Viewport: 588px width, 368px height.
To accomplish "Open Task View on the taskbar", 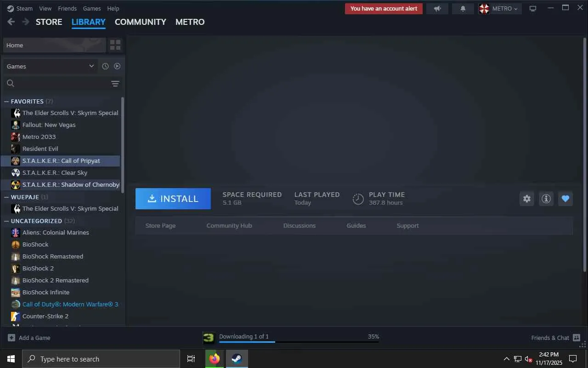I will click(191, 359).
